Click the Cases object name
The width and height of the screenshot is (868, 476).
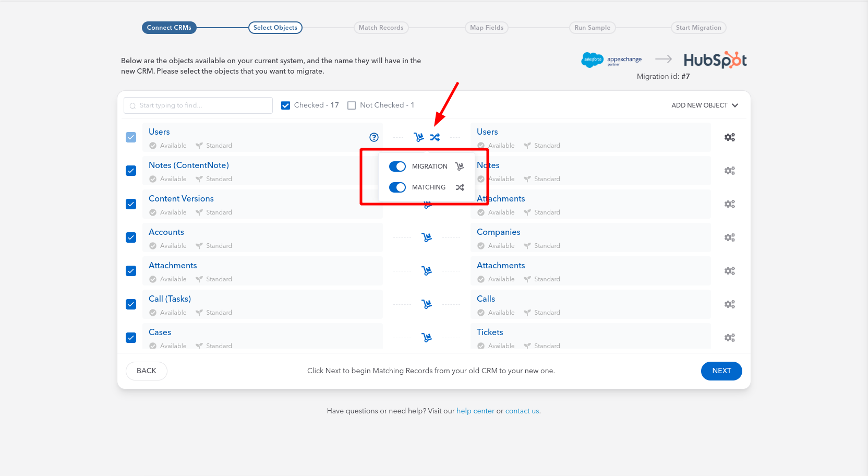(x=160, y=332)
